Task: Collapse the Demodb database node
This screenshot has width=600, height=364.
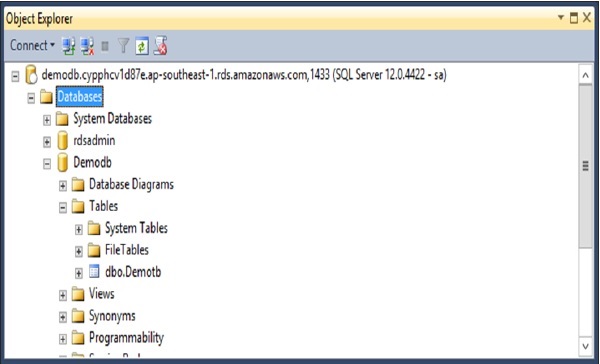Action: (x=47, y=164)
